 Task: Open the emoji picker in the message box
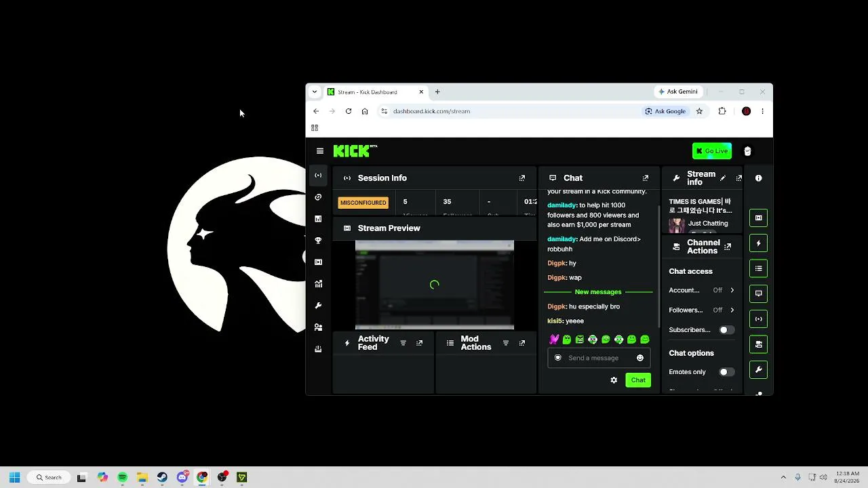point(640,358)
